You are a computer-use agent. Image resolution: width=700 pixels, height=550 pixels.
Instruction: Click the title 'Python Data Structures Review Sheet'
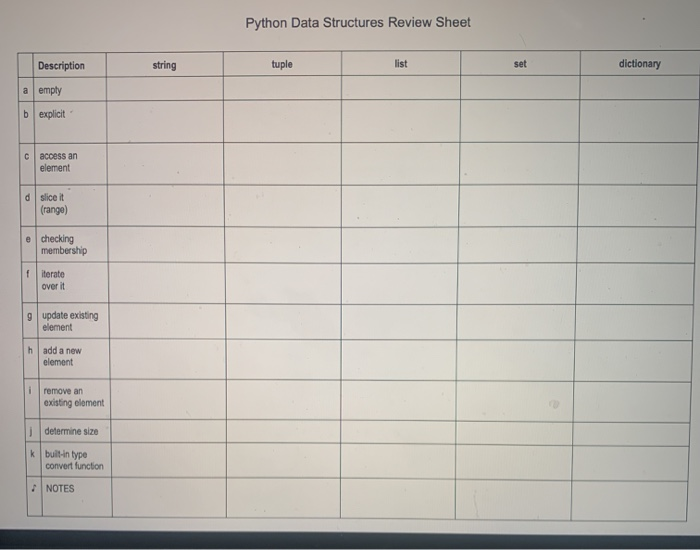click(x=358, y=23)
